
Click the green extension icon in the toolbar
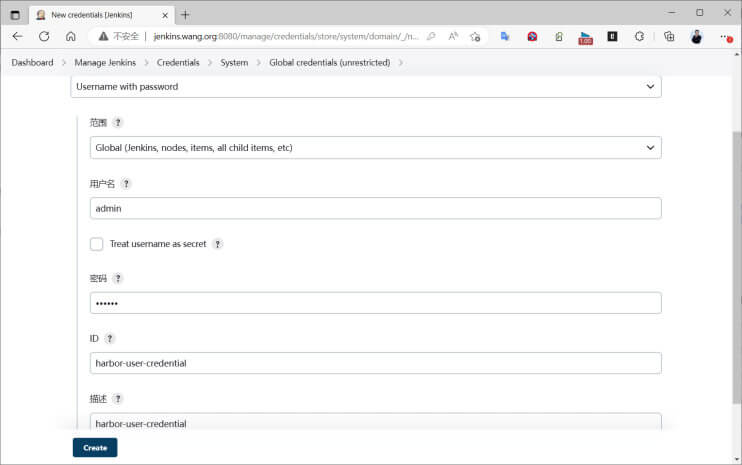tap(559, 36)
